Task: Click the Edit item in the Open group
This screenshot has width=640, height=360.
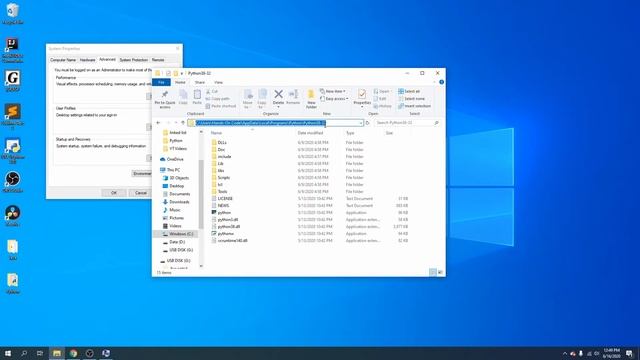Action: 380,99
